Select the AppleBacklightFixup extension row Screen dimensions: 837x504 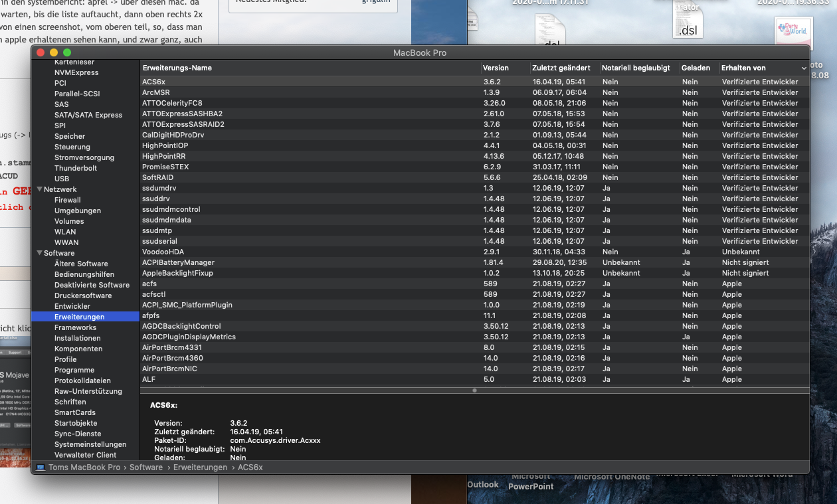tap(475, 273)
